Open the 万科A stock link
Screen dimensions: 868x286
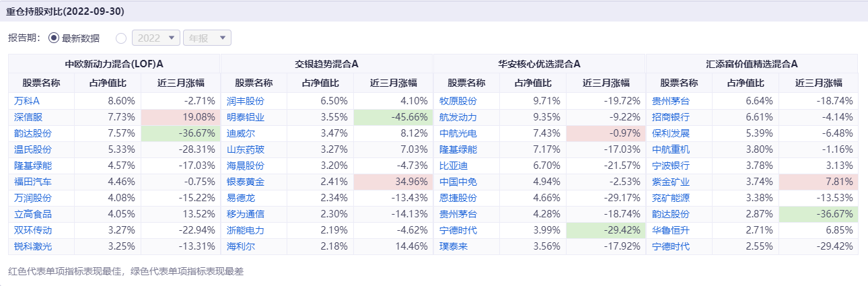27,101
